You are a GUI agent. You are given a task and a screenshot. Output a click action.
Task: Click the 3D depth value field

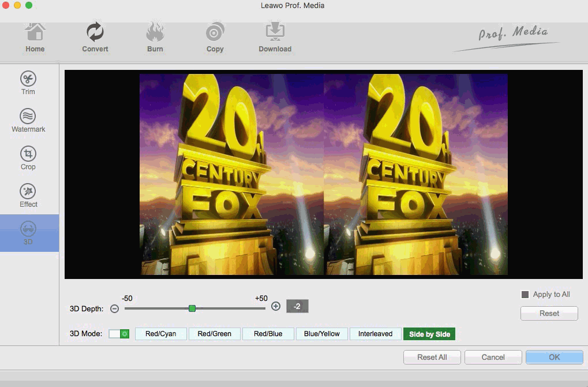[x=297, y=306]
